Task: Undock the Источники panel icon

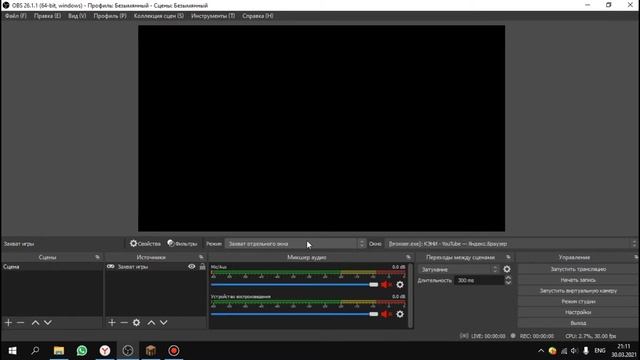Action: click(x=201, y=257)
